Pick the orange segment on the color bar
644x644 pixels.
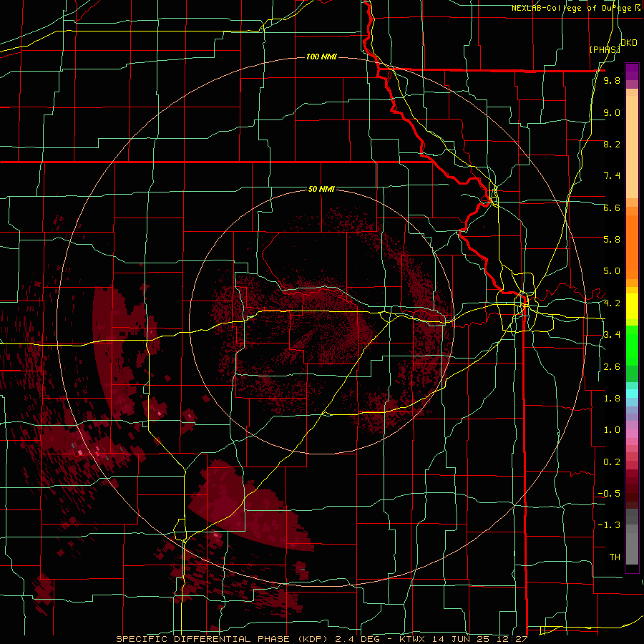[632, 246]
